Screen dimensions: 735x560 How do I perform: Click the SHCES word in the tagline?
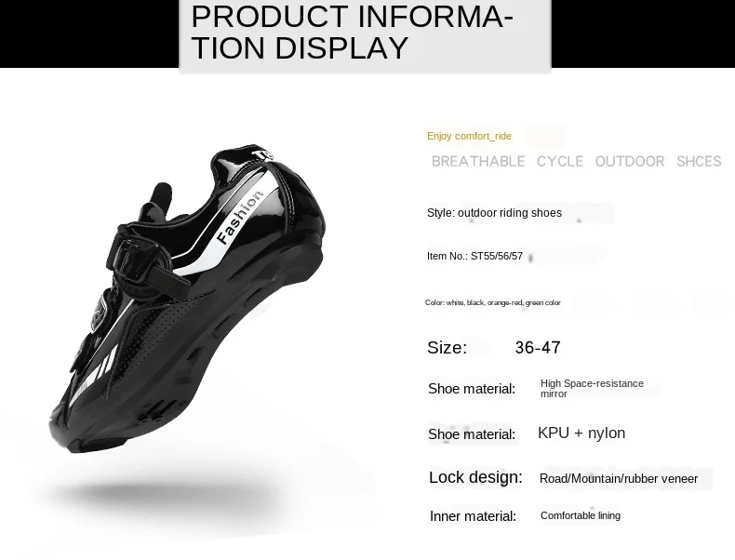[699, 161]
